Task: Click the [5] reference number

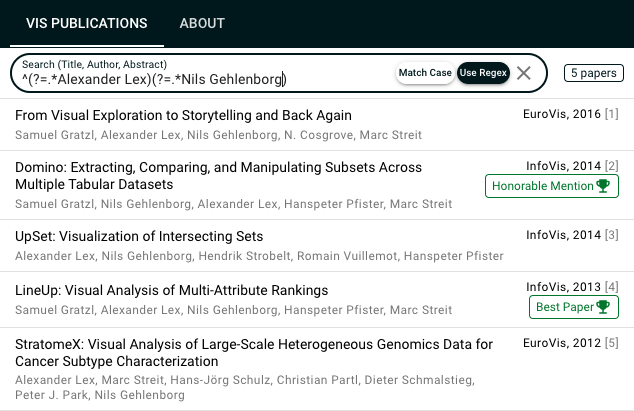Action: 612,343
